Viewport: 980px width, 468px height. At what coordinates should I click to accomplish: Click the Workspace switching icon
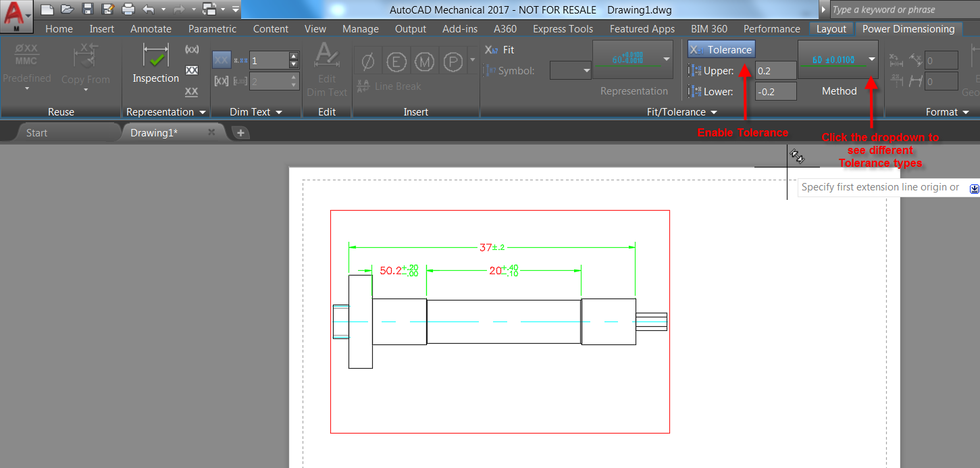point(209,9)
